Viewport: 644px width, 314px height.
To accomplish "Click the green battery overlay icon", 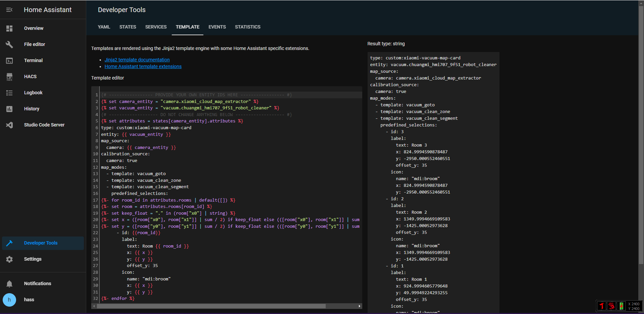I will pyautogui.click(x=622, y=306).
